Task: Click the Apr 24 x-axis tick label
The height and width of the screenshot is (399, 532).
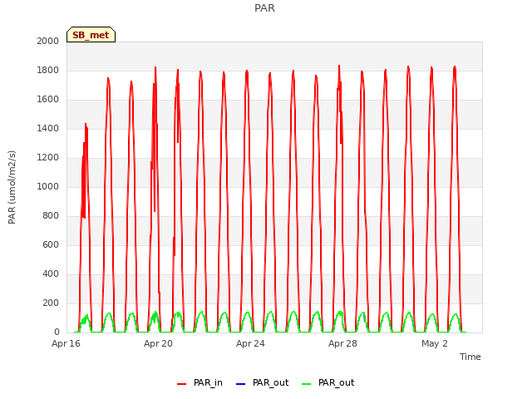Action: pos(250,343)
